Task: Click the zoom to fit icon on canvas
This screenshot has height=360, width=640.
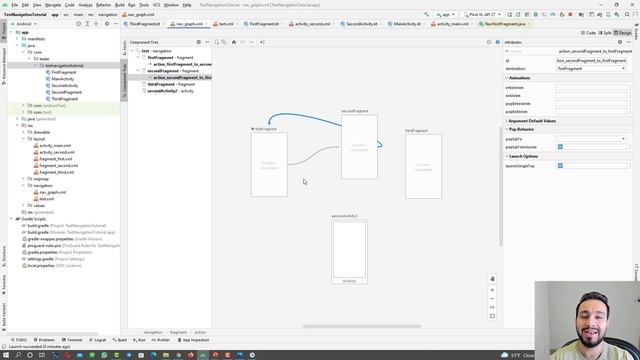Action: 492,316
